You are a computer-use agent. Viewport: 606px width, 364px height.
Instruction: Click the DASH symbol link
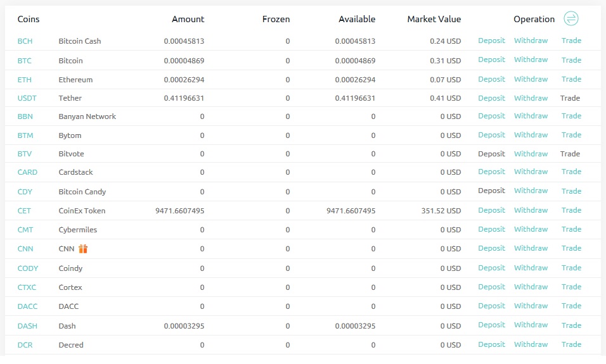(x=27, y=326)
